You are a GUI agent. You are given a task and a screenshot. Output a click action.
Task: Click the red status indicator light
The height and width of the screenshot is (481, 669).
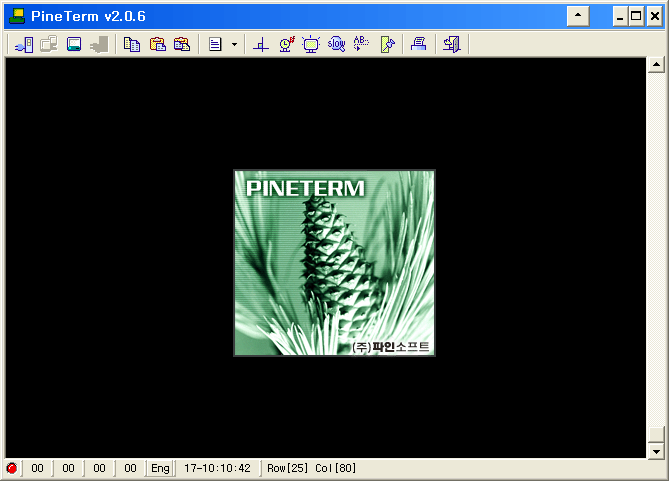12,468
